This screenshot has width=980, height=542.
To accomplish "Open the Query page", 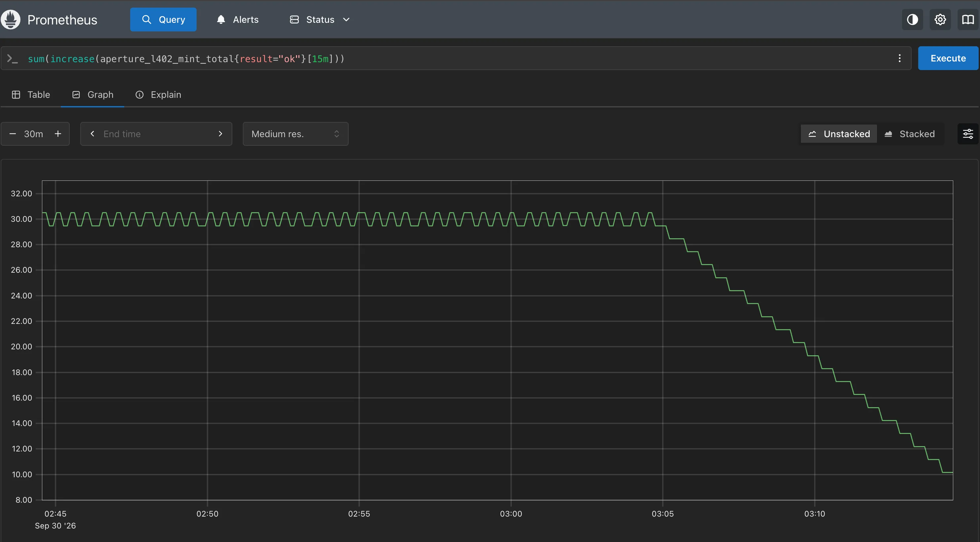I will [x=163, y=19].
